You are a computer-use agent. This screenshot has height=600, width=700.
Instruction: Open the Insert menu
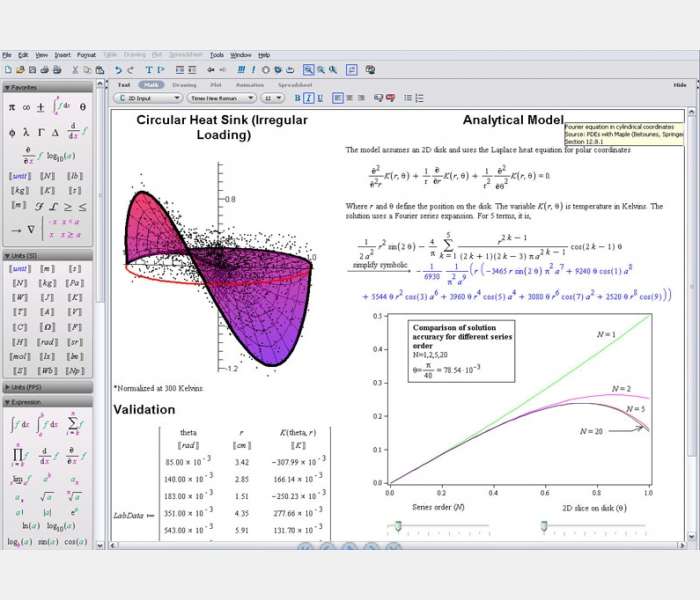pyautogui.click(x=63, y=55)
